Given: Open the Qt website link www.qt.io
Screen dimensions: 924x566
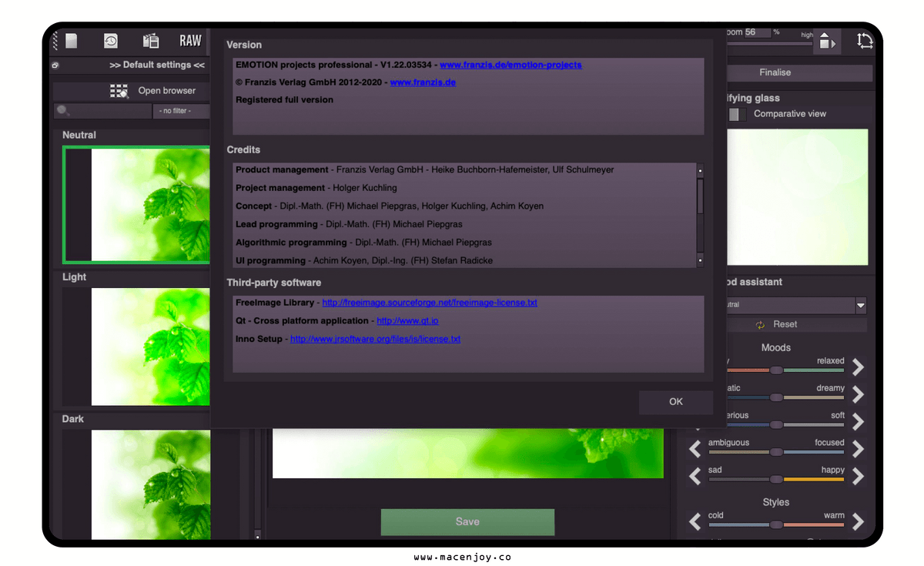Looking at the screenshot, I should [x=407, y=321].
